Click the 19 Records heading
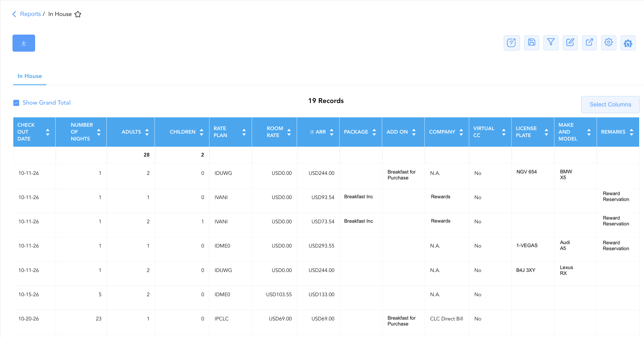The image size is (644, 338). point(326,101)
